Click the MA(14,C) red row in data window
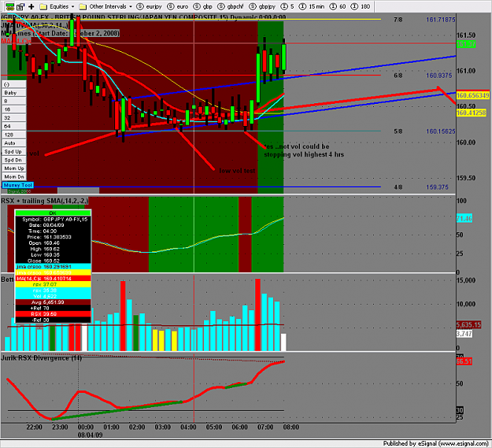Viewport: 492px width, 448px height. (53, 279)
